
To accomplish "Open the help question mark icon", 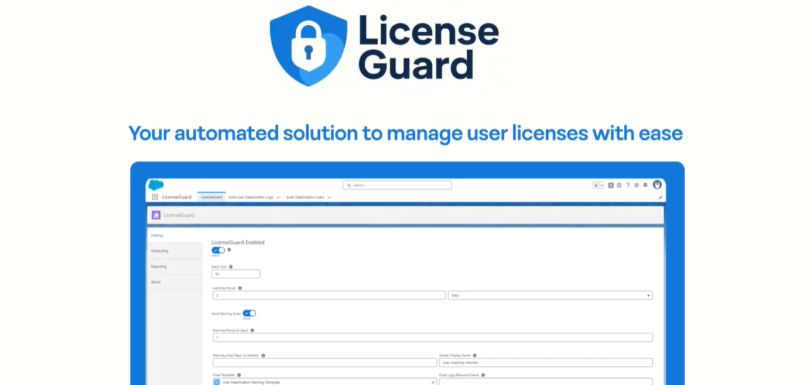I will pyautogui.click(x=628, y=185).
